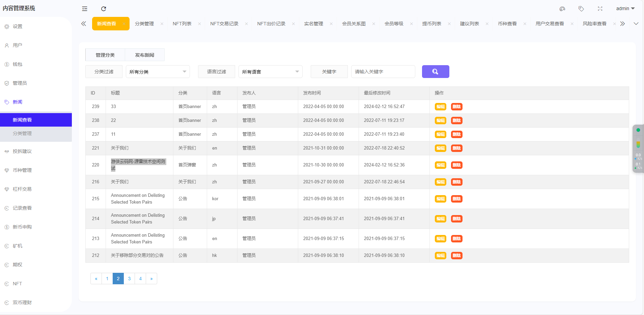Image resolution: width=644 pixels, height=315 pixels.
Task: Delete the kor announcement row 215
Action: 456,199
